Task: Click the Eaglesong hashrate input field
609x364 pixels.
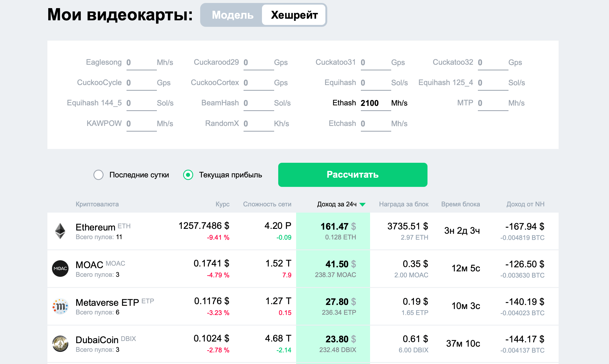Action: (x=141, y=63)
